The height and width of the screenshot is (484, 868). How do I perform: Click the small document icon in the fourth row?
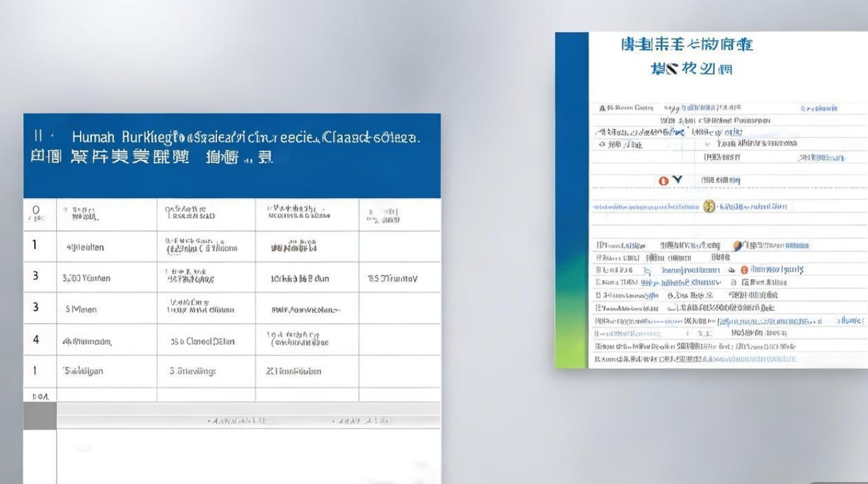pos(733,283)
